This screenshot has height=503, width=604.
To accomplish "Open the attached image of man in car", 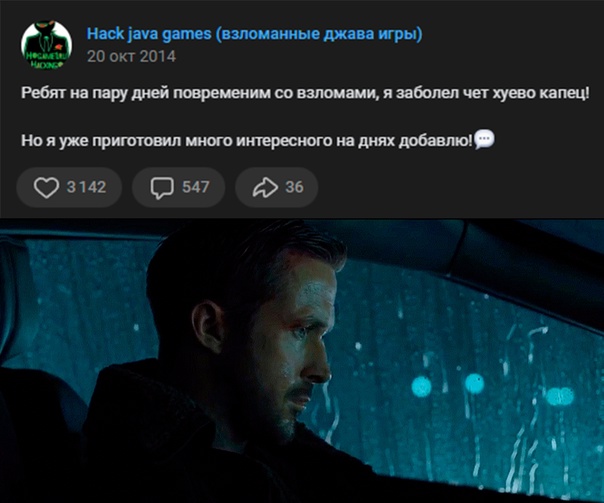I will [x=302, y=360].
